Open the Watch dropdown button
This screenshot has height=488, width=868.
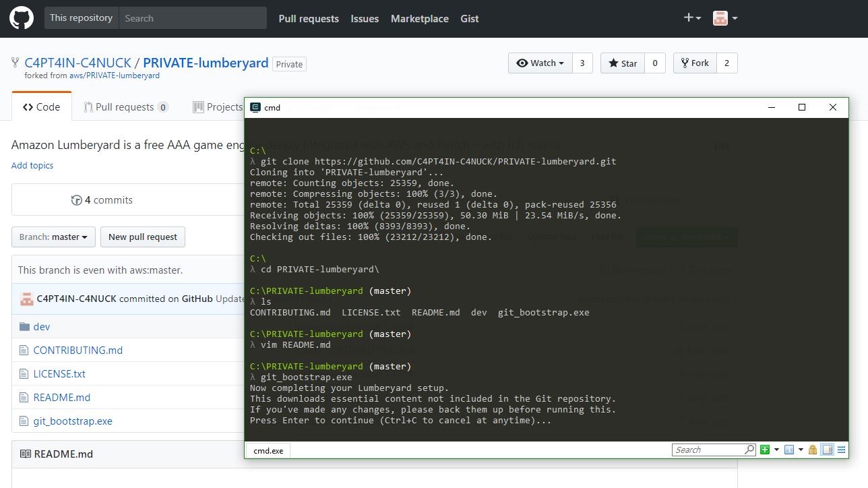(540, 63)
